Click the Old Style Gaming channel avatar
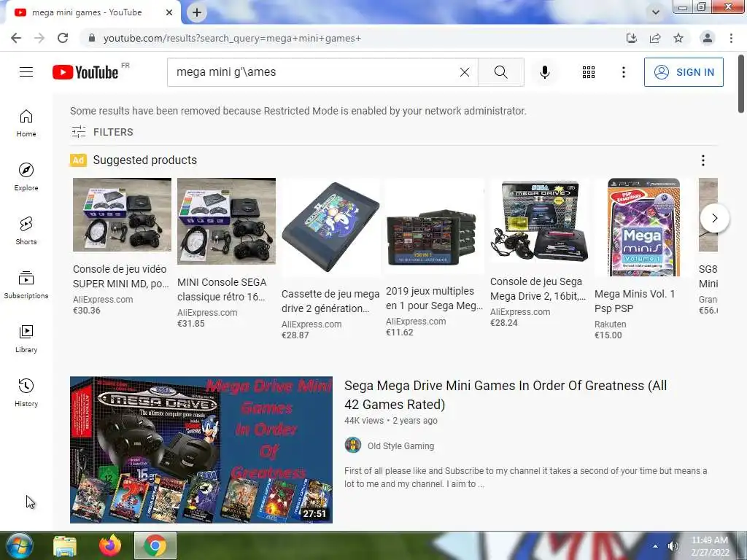The height and width of the screenshot is (560, 747). [353, 446]
